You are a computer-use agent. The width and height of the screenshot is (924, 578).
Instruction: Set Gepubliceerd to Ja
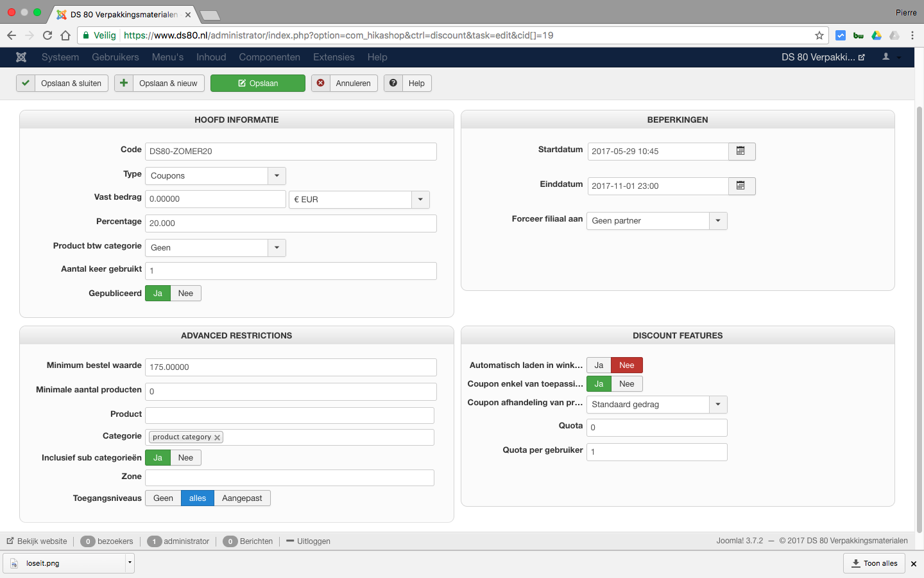(158, 293)
